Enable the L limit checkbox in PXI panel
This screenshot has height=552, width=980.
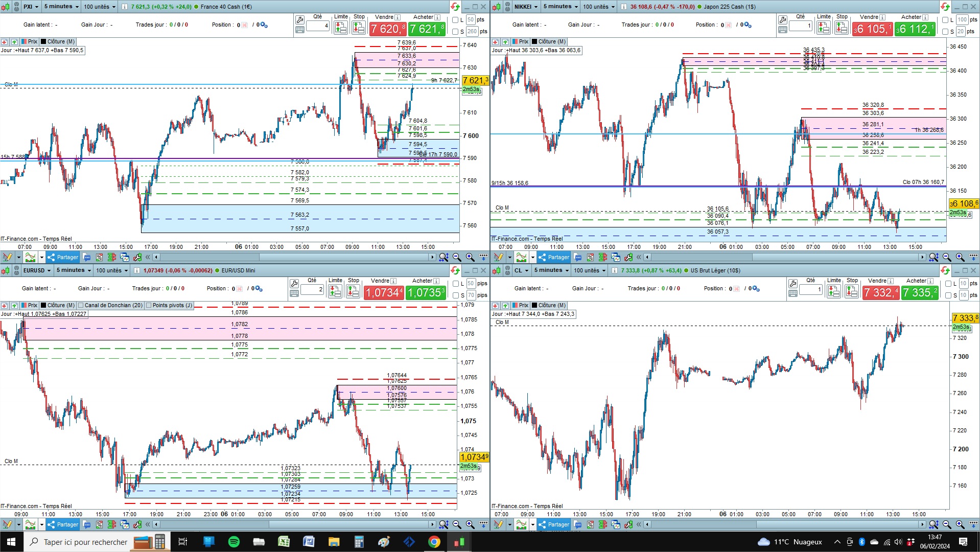point(455,20)
